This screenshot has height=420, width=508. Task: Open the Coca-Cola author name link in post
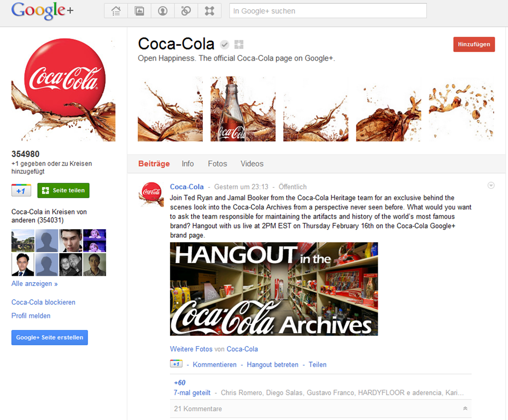[187, 186]
